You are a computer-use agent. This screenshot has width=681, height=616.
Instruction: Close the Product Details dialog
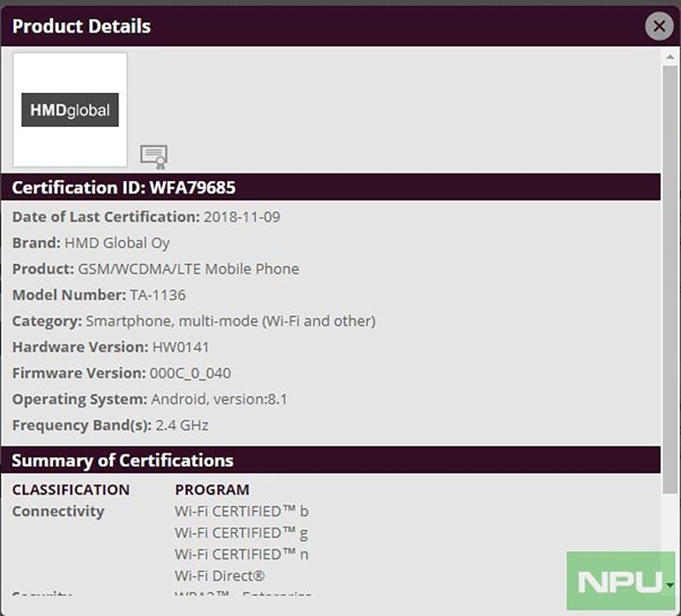click(659, 26)
